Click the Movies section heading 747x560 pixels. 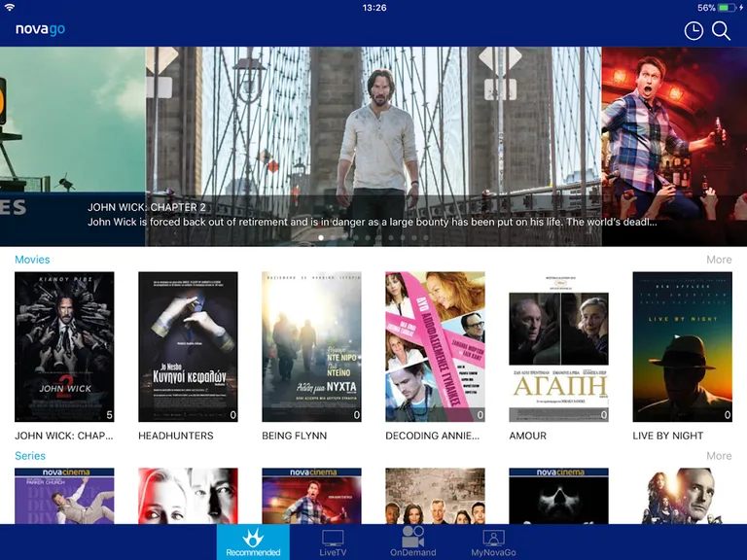[32, 260]
